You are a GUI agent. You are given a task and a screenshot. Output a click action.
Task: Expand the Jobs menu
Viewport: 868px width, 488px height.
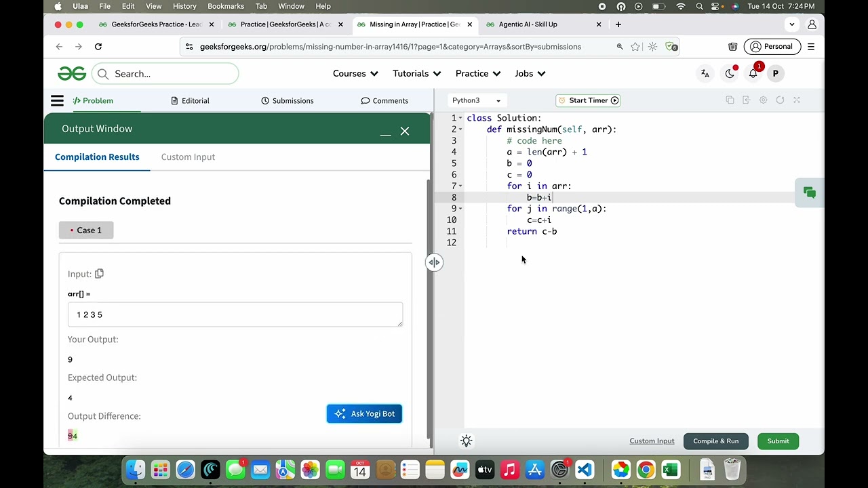pos(530,73)
